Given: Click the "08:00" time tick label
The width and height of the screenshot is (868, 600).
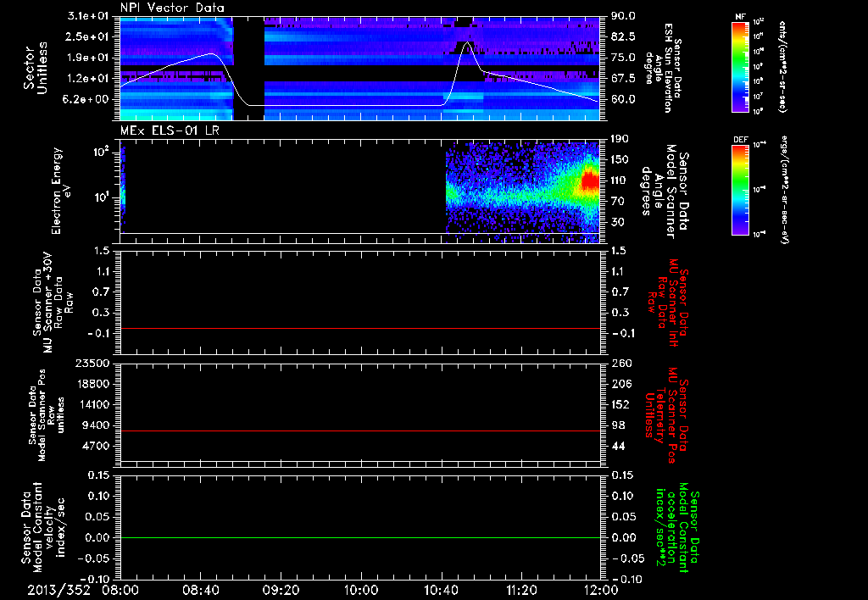Looking at the screenshot, I should point(120,590).
